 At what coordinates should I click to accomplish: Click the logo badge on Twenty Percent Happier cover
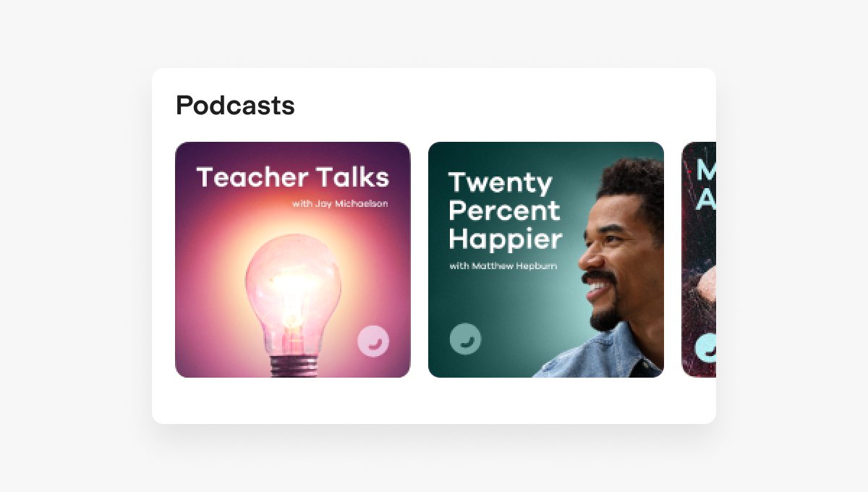465,339
